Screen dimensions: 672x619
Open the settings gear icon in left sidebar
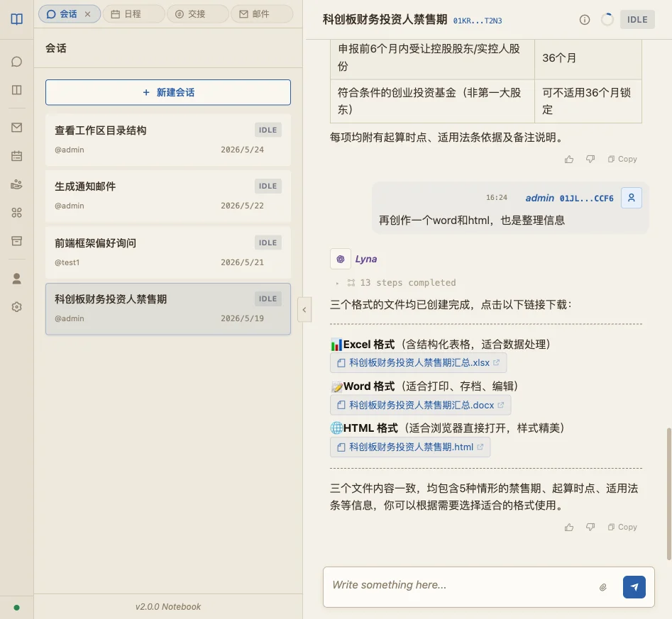(17, 307)
